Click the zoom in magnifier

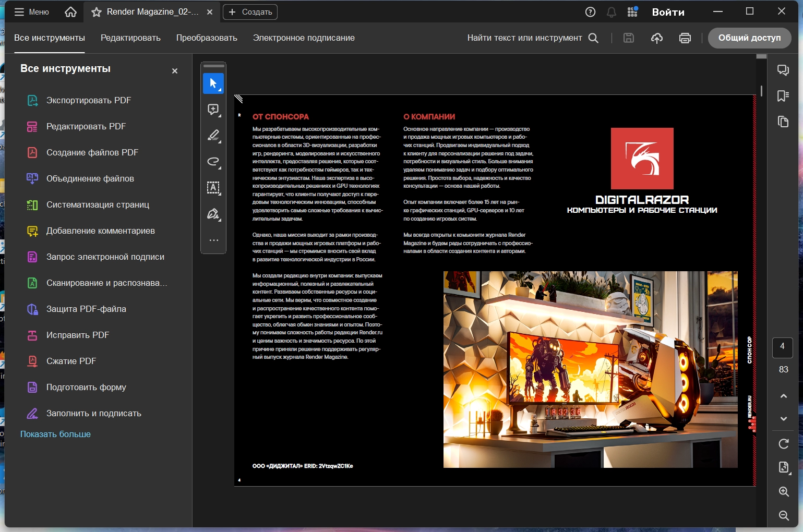(x=783, y=491)
